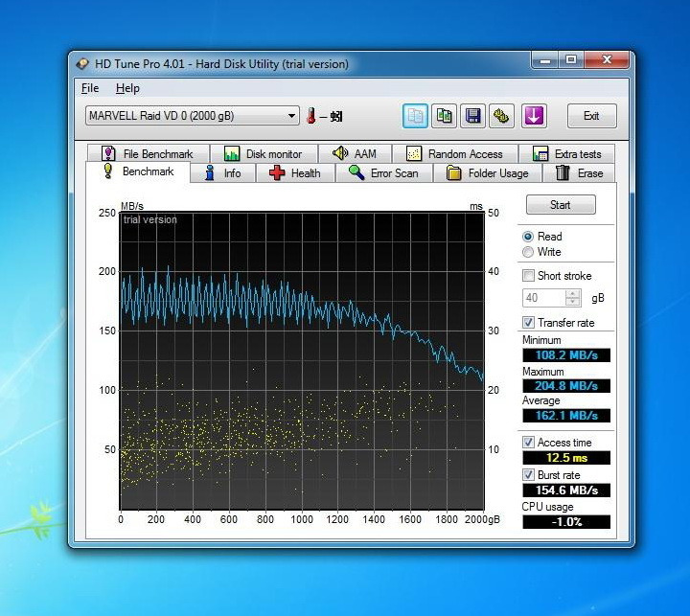
Task: Switch to the Health tab
Action: [x=295, y=172]
